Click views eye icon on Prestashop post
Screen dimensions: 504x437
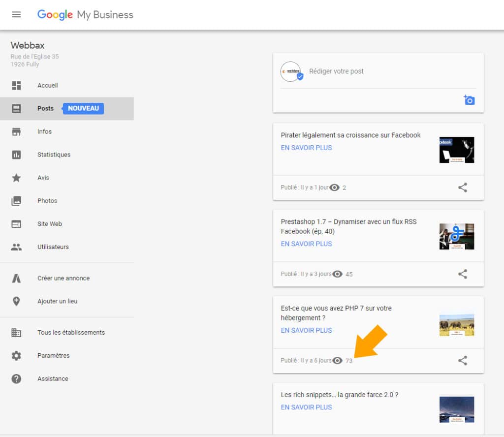click(x=338, y=274)
